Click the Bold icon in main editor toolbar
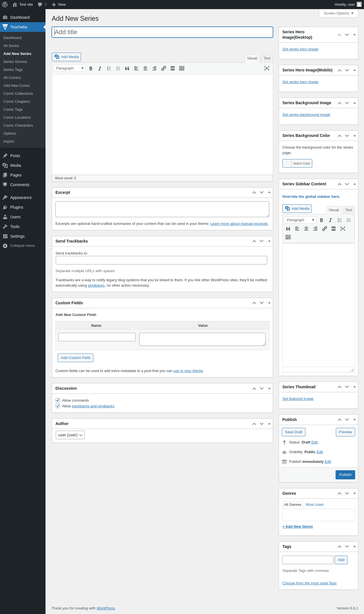 [91, 68]
